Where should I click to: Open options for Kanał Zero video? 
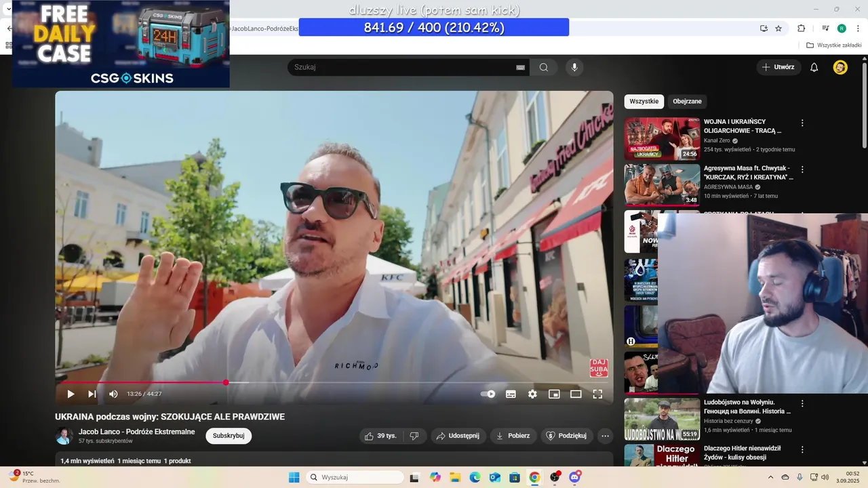(x=802, y=123)
